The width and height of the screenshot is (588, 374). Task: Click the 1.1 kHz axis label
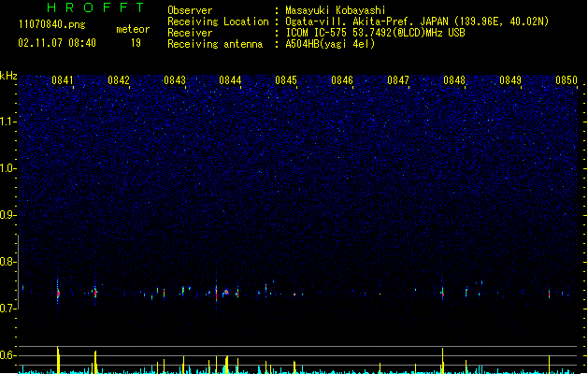pos(7,122)
